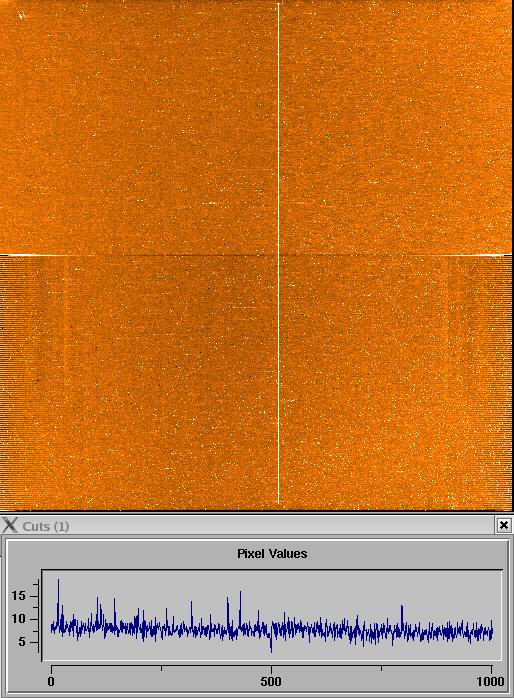Click the 1000 label on the horizontal axis
The width and height of the screenshot is (514, 698).
[490, 682]
